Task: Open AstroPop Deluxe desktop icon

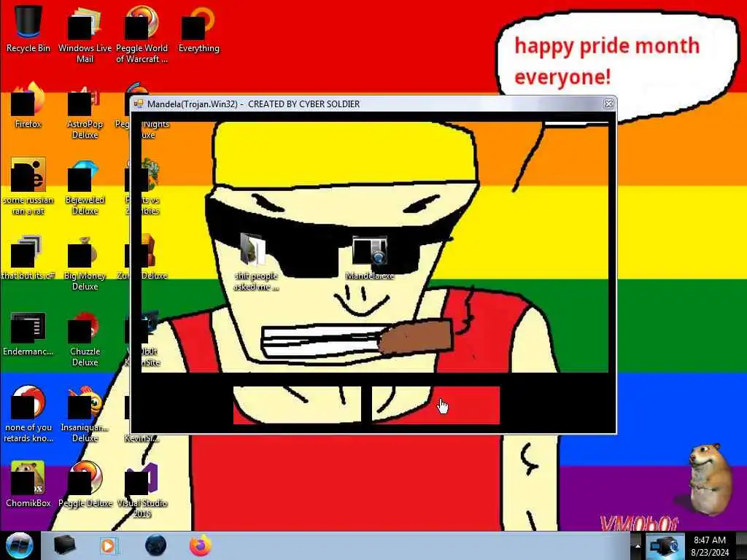Action: 85,111
